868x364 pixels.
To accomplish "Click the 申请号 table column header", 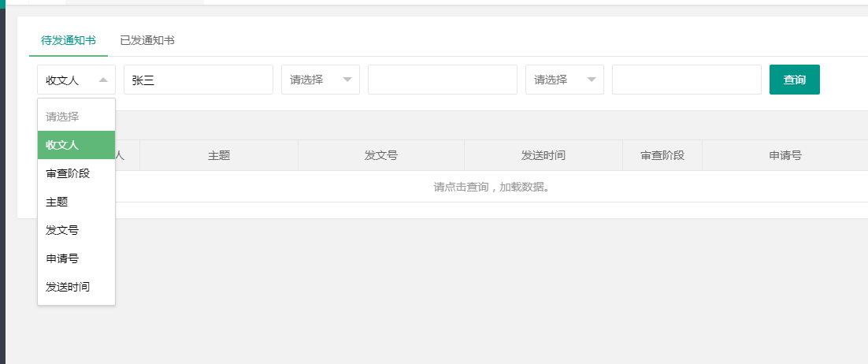I will point(785,156).
